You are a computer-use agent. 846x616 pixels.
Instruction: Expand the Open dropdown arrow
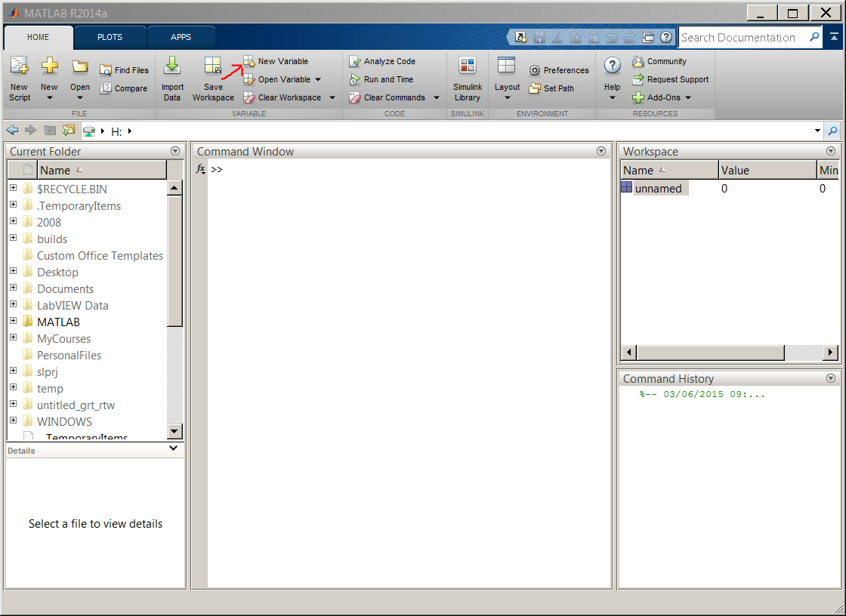[80, 97]
